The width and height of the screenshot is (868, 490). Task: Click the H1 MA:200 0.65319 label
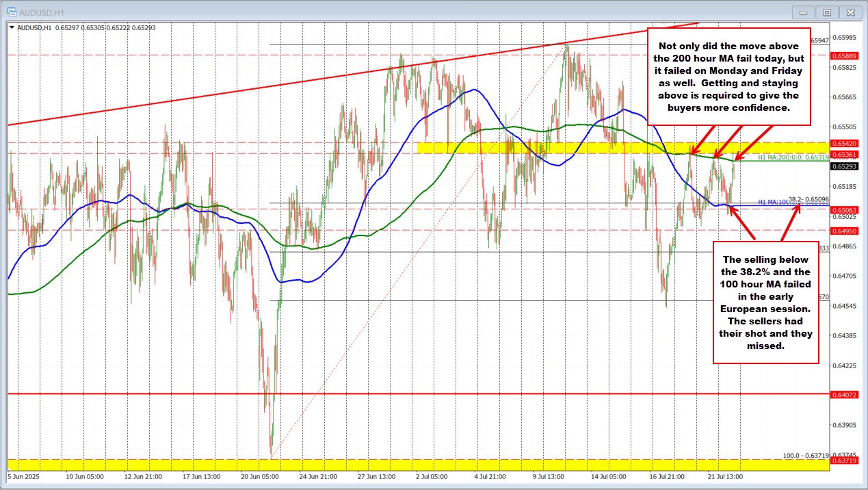793,158
